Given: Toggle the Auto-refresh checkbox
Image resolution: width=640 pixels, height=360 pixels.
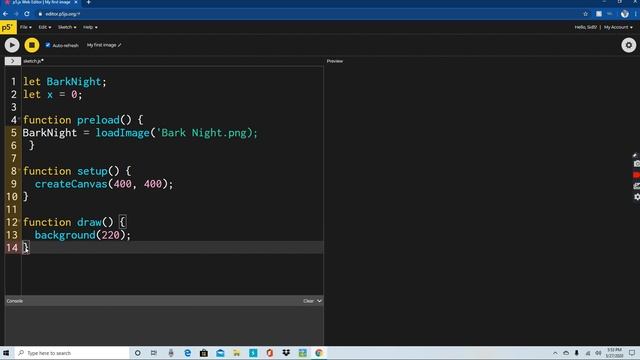Looking at the screenshot, I should coord(48,45).
